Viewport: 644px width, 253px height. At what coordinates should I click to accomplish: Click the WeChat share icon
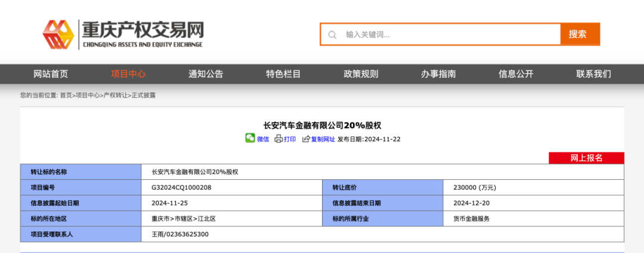click(250, 138)
